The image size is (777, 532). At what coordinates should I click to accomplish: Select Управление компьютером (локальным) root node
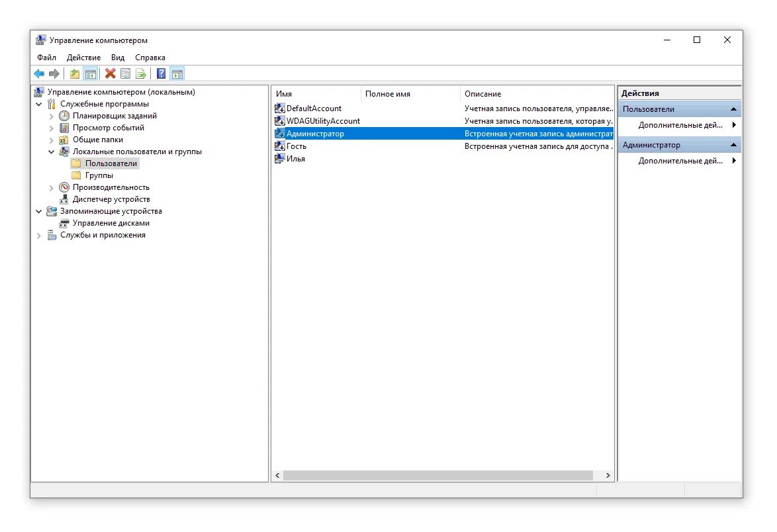click(121, 92)
